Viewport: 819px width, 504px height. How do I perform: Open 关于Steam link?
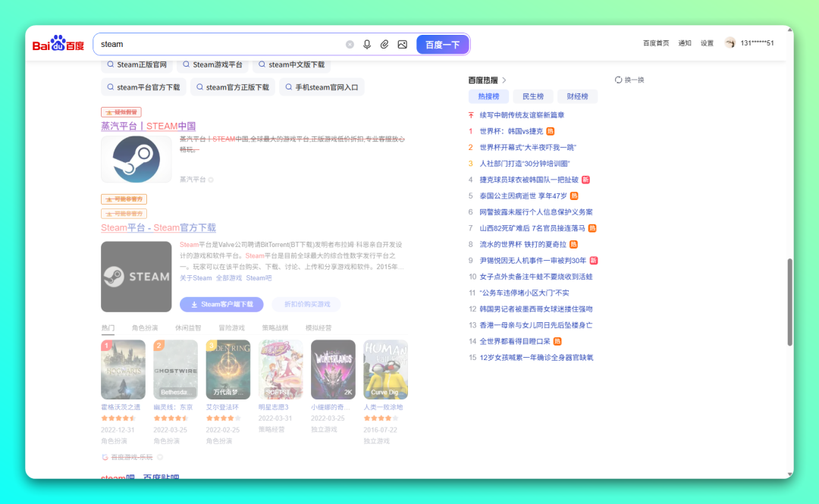pyautogui.click(x=196, y=278)
